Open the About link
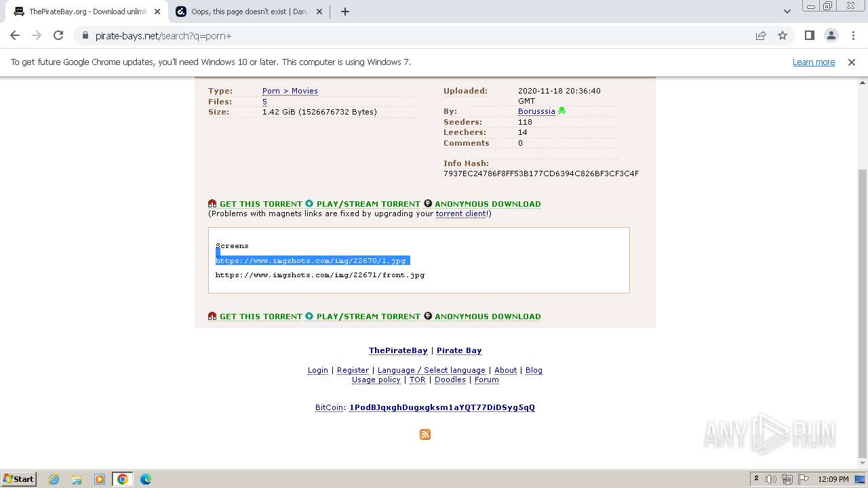This screenshot has height=488, width=868. pos(505,370)
